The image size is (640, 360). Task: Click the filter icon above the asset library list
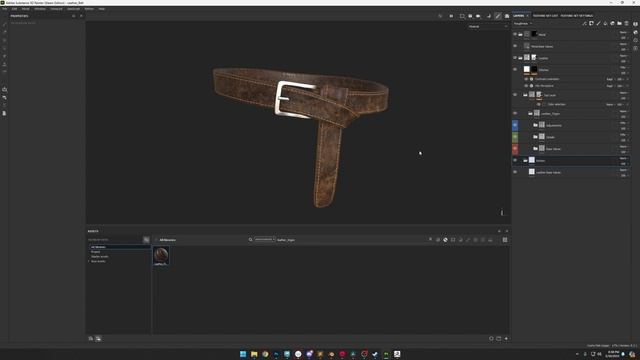point(146,240)
